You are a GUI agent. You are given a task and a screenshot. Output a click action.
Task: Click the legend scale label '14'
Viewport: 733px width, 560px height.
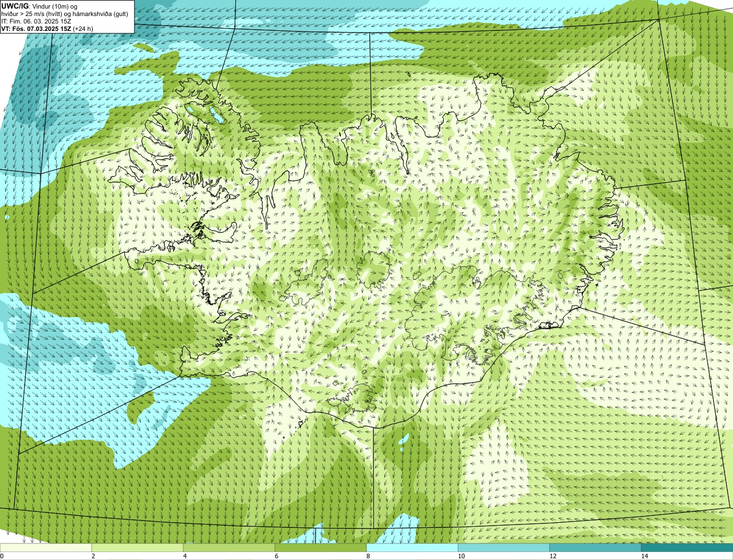[x=644, y=556]
